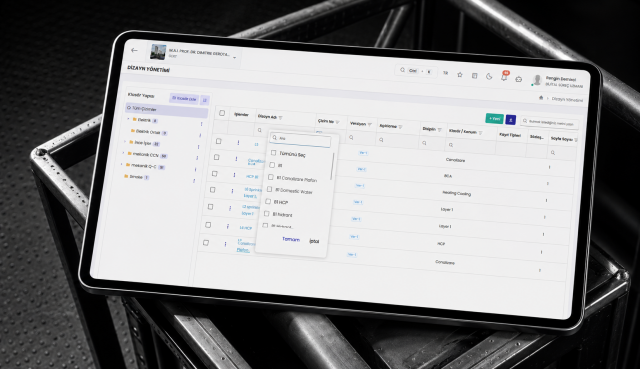Select the Elektrik Ortak folder
The width and height of the screenshot is (640, 369).
149,132
